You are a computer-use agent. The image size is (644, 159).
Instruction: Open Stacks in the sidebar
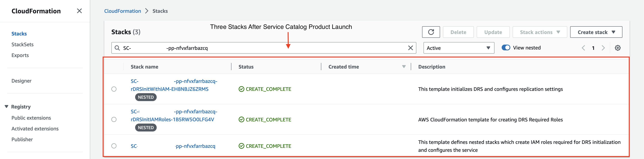[19, 34]
